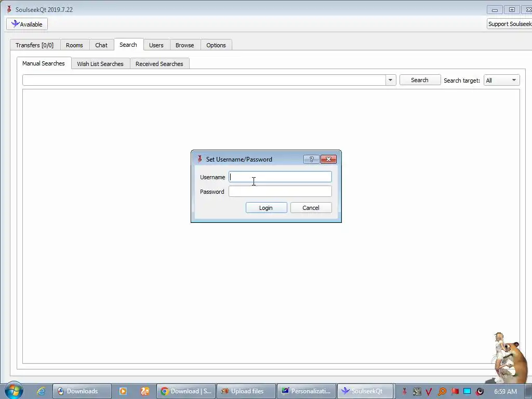
Task: Open the Users tab
Action: click(x=156, y=45)
